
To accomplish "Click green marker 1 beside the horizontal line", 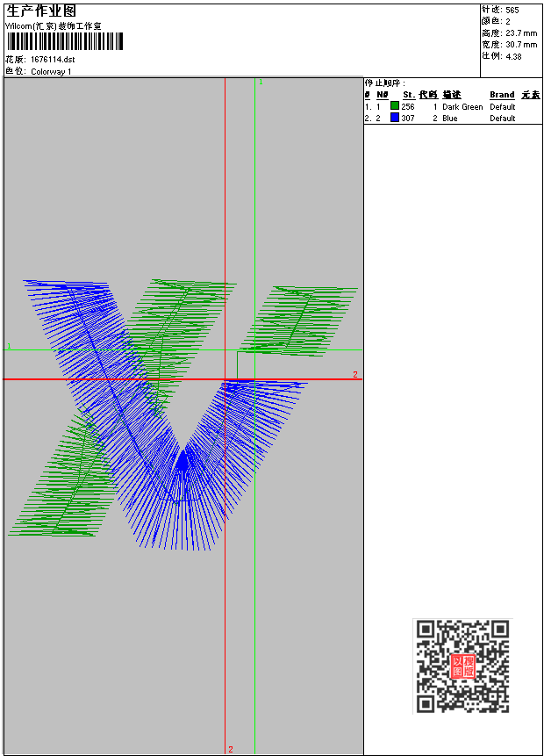I will [9, 346].
